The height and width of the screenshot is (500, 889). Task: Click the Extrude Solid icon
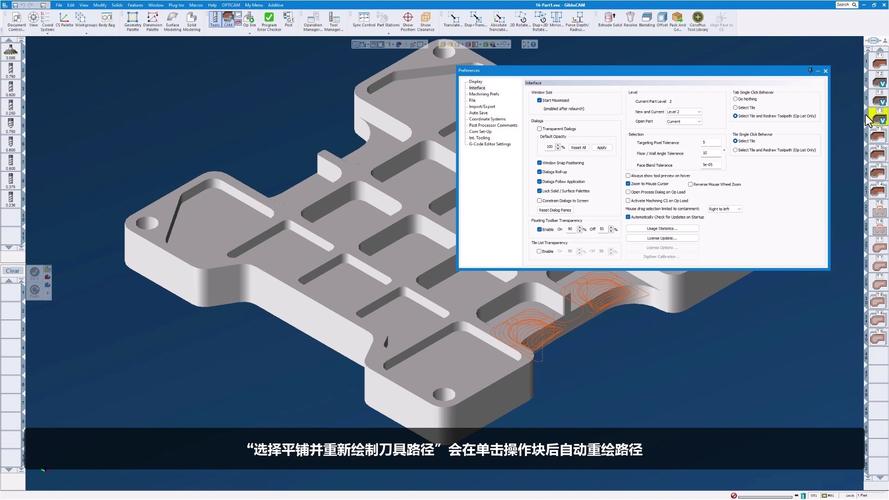pos(609,19)
